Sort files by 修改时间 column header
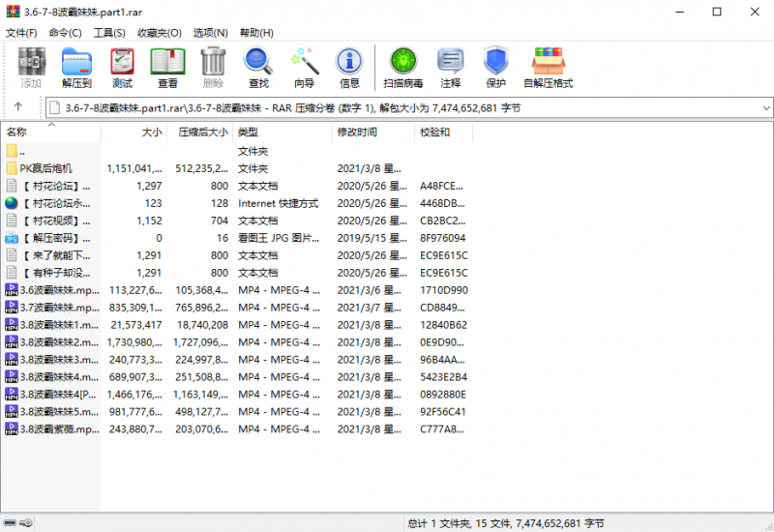 pos(356,132)
